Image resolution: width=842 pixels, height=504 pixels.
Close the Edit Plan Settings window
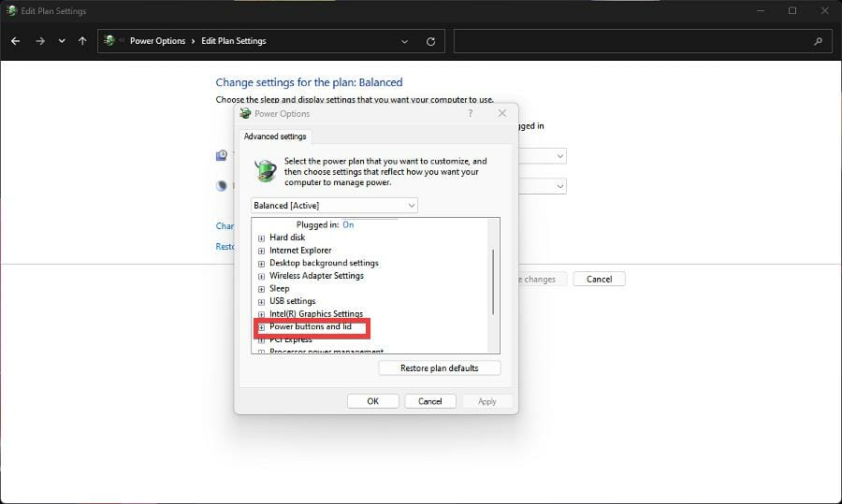825,10
